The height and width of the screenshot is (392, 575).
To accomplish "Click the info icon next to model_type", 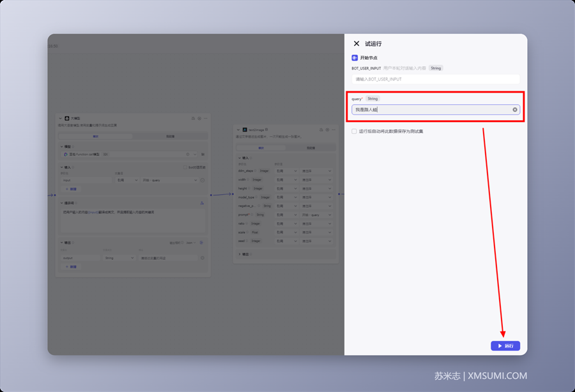I will coord(257,197).
